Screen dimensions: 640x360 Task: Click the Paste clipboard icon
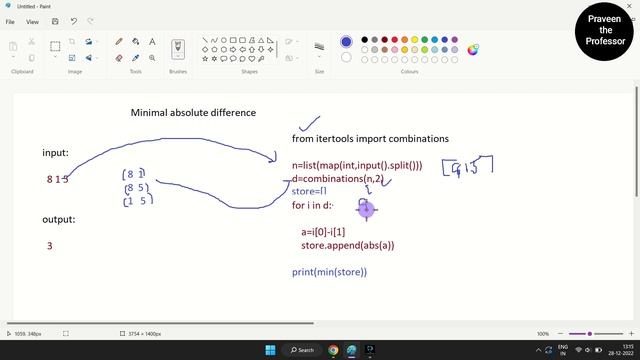13,46
